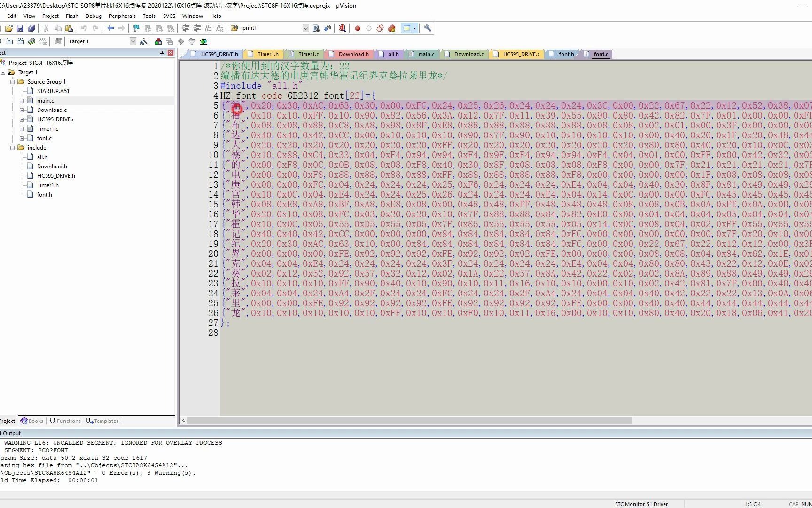Navigate forwards with right arrow icon
The height and width of the screenshot is (508, 812).
[x=122, y=28]
